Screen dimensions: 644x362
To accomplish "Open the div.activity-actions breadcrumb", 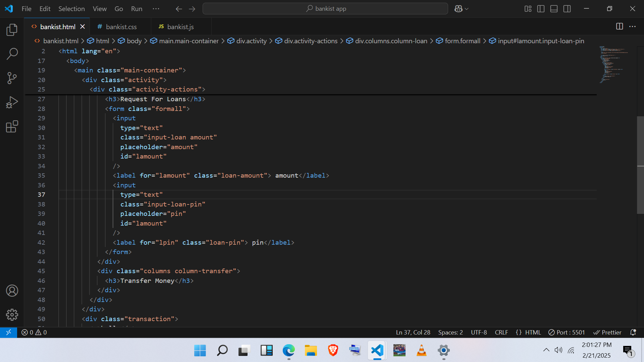I will click(306, 41).
